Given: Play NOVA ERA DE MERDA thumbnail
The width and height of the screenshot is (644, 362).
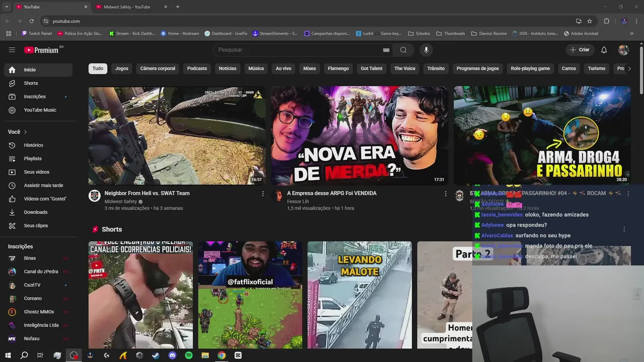Looking at the screenshot, I should click(x=359, y=136).
